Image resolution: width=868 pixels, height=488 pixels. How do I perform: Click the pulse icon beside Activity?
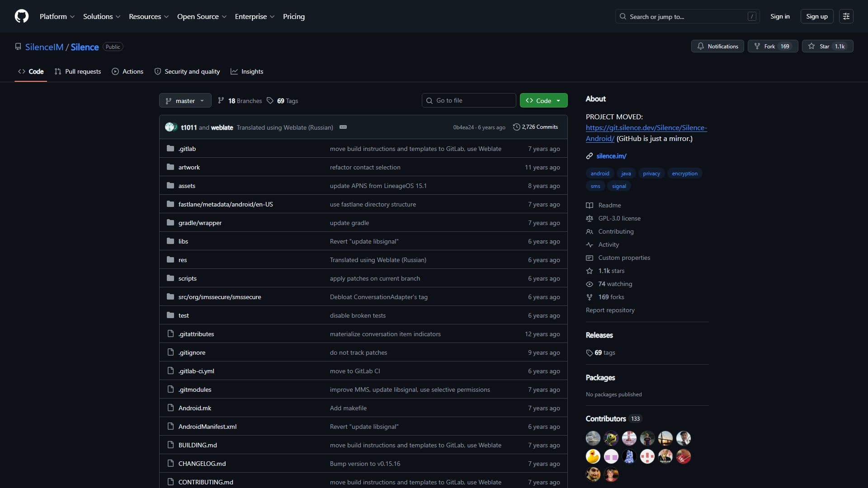[590, 244]
